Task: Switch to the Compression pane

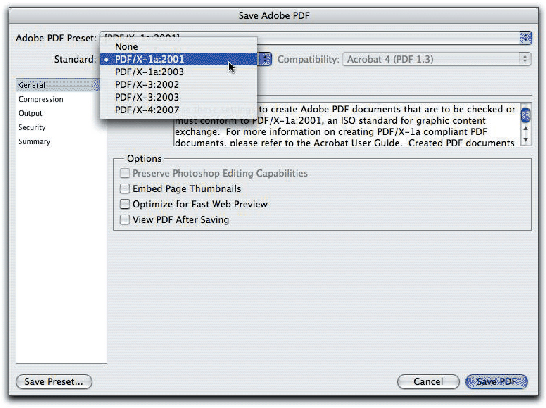Action: tap(41, 99)
